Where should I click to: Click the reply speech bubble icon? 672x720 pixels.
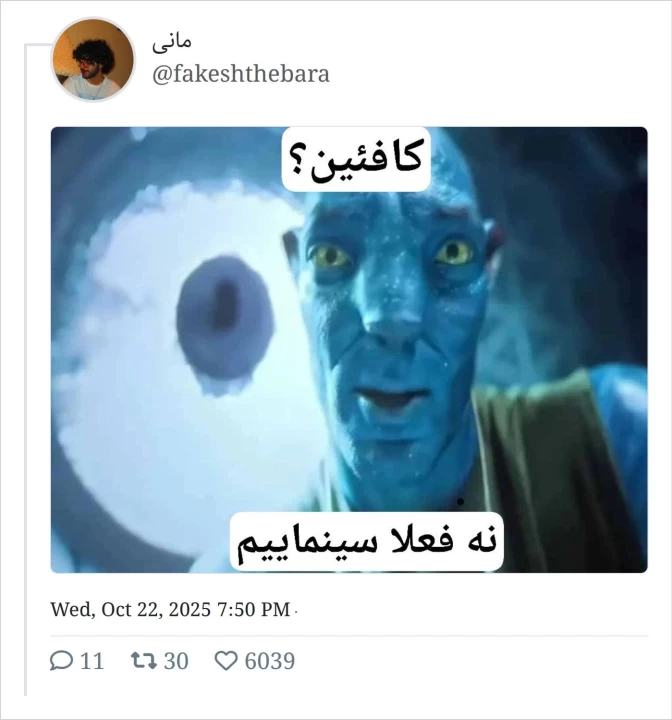[x=61, y=661]
